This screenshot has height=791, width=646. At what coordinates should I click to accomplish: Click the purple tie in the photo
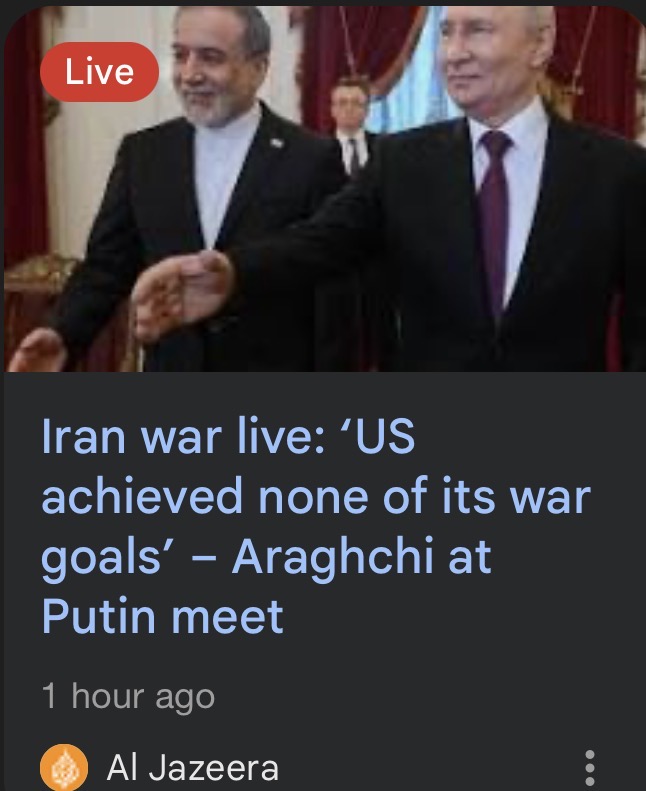click(x=494, y=217)
